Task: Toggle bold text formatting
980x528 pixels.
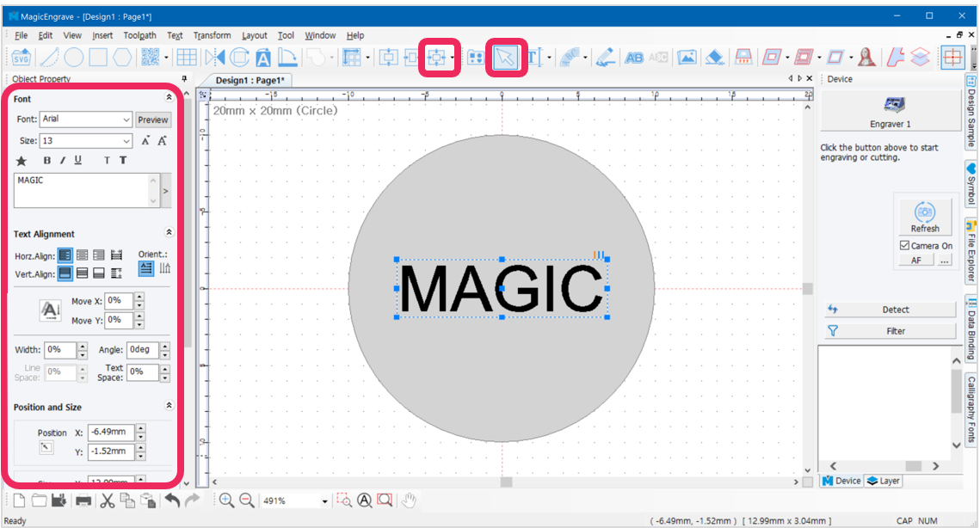Action: 46,161
